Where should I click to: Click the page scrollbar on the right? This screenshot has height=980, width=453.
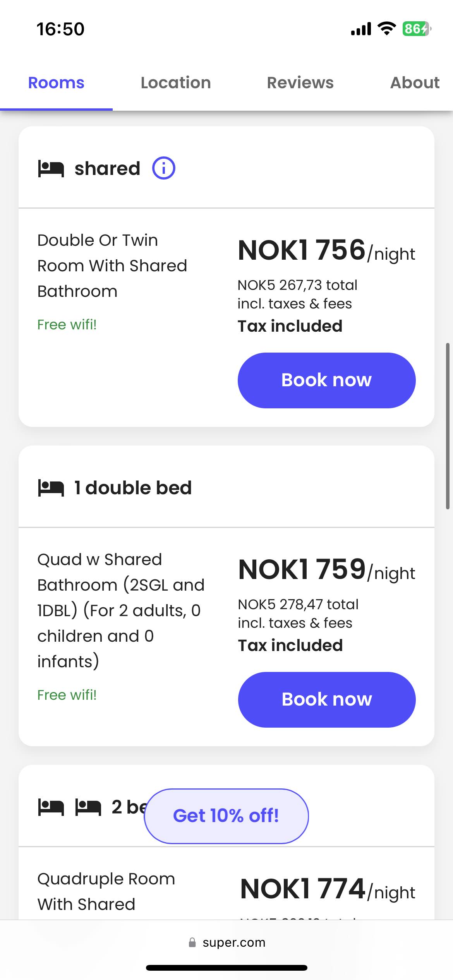[x=448, y=426]
